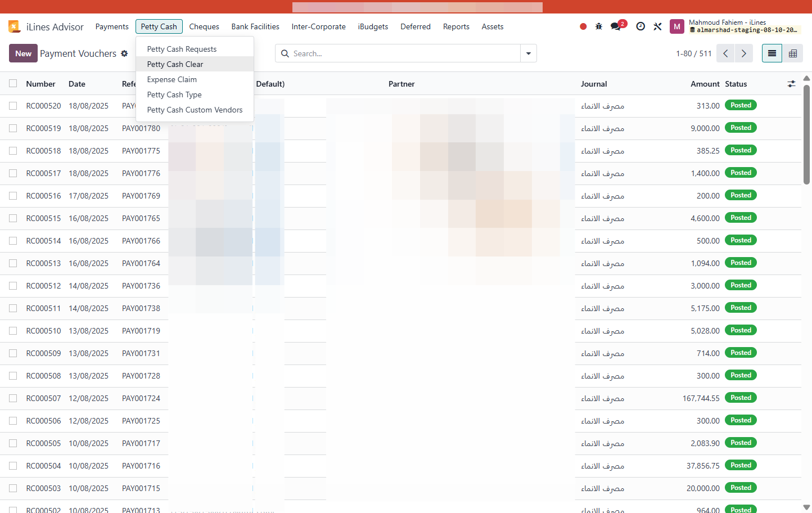Image resolution: width=812 pixels, height=513 pixels.
Task: Select the checkbox for RC000515
Action: coord(13,218)
